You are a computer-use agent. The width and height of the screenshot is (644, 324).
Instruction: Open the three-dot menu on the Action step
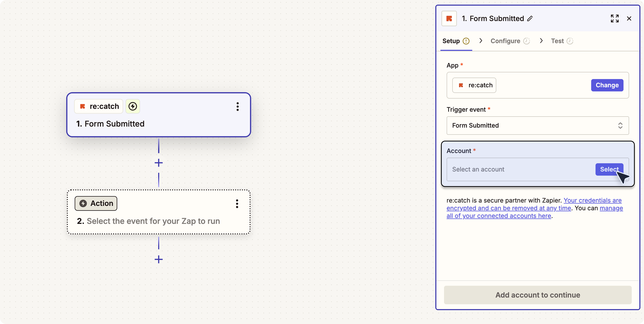(x=237, y=204)
